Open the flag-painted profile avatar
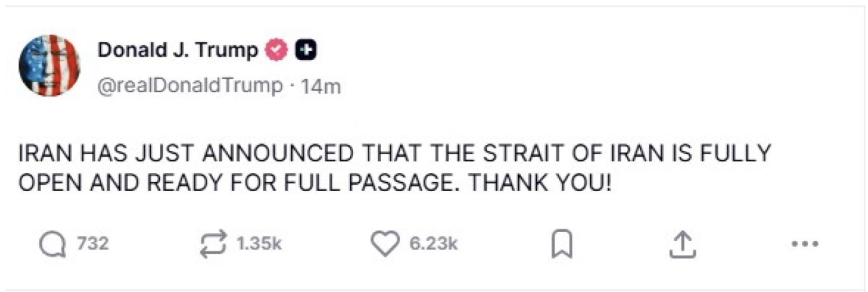 click(49, 66)
